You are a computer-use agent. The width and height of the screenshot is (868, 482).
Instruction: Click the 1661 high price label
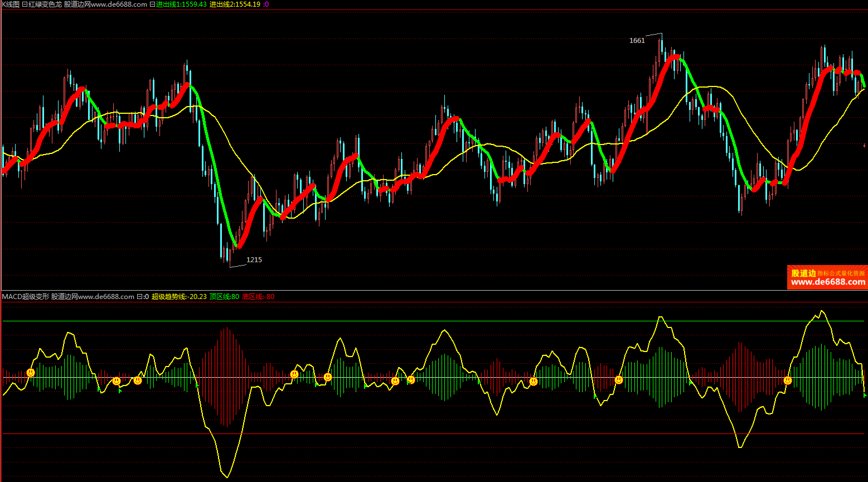coord(637,41)
